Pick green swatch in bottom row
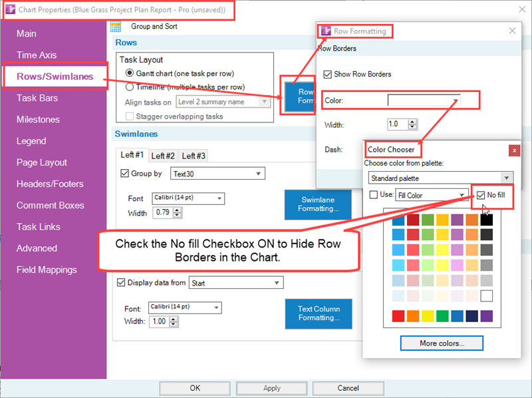 (442, 316)
